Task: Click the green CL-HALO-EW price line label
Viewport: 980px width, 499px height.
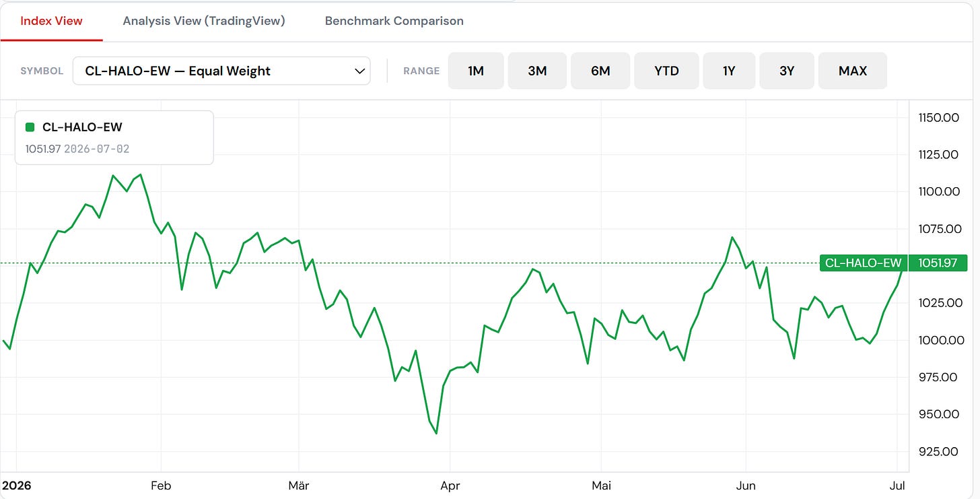Action: (x=863, y=263)
